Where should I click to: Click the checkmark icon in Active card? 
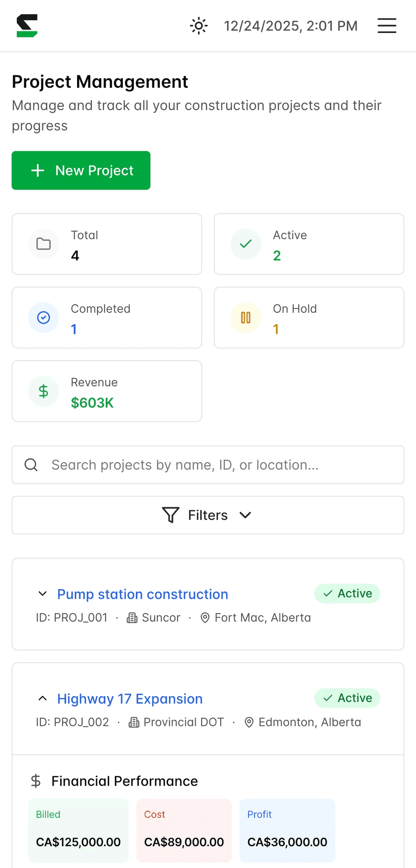(x=246, y=244)
